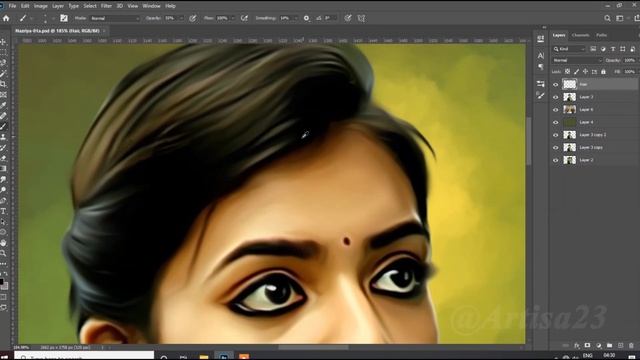Open brush Opacity slider arrow

point(181,18)
